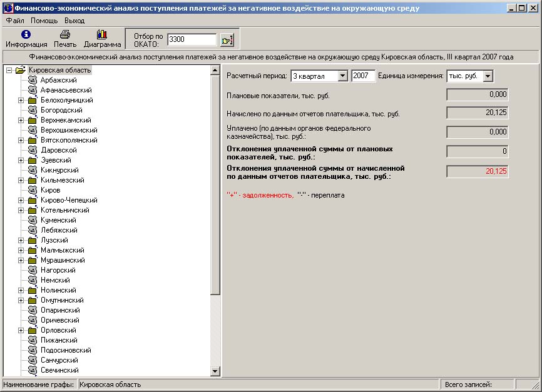Select the Омутнинский district item
The height and width of the screenshot is (392, 542).
click(x=62, y=300)
